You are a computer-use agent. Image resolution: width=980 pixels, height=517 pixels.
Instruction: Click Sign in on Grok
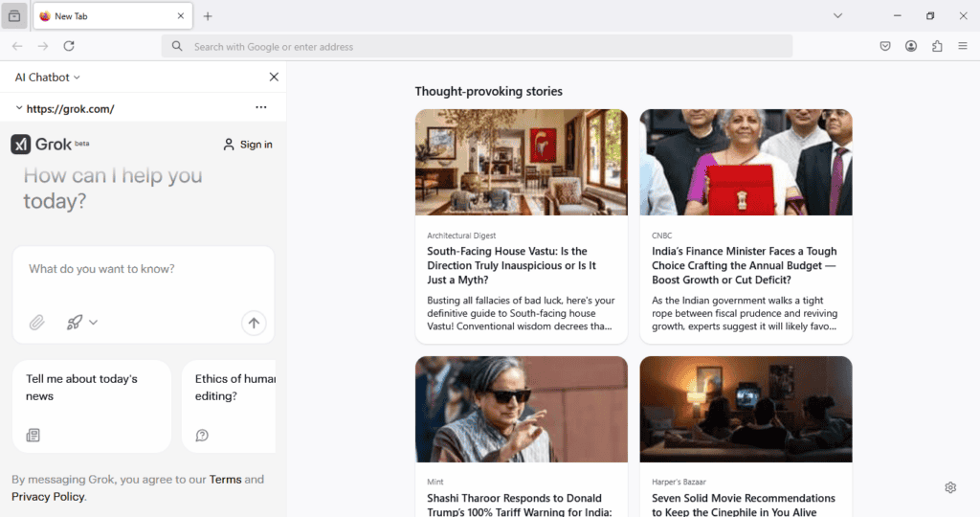tap(248, 145)
